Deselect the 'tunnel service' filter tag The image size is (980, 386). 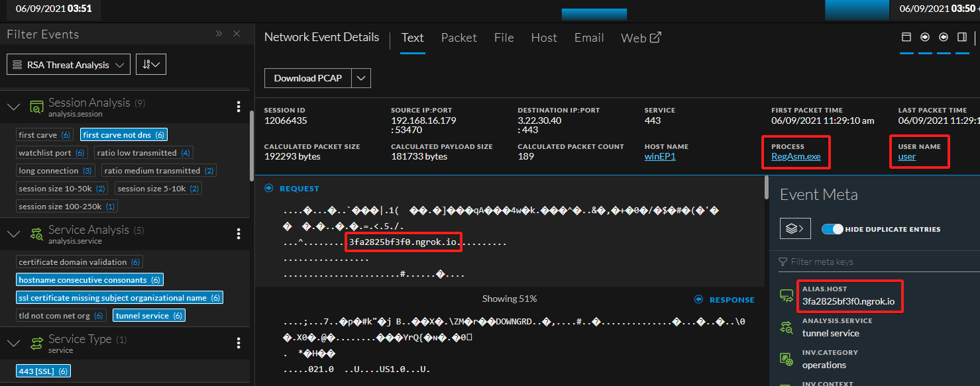tap(148, 316)
